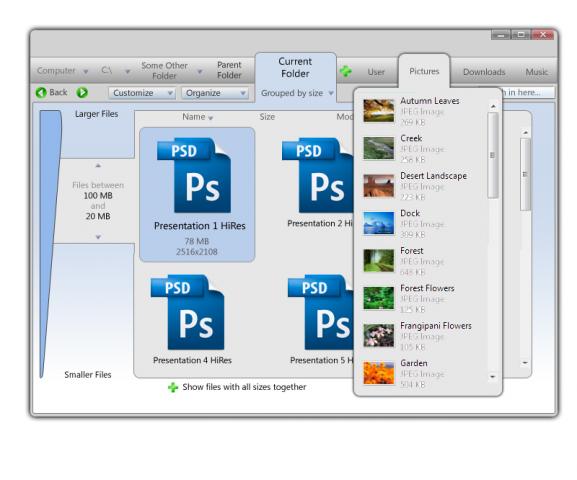Select Presentation 1 HiRes PSD file icon
The image size is (577, 480).
point(194,175)
